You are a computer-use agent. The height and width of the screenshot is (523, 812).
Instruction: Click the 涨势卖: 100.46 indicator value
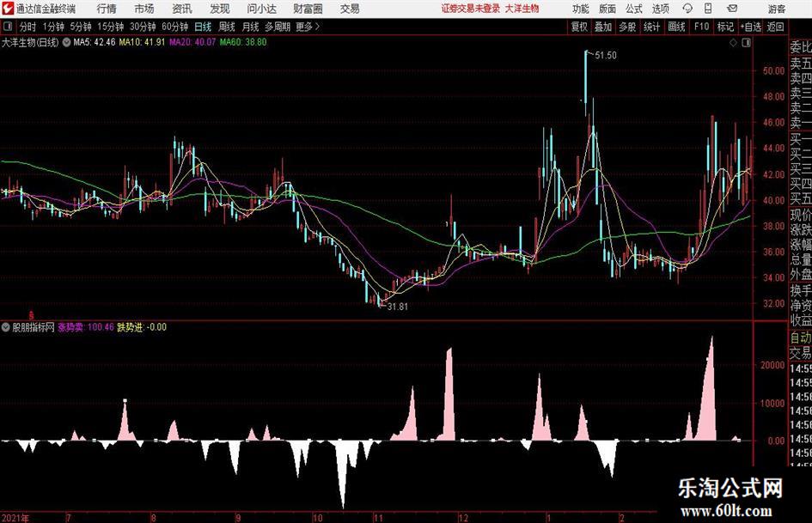point(85,327)
